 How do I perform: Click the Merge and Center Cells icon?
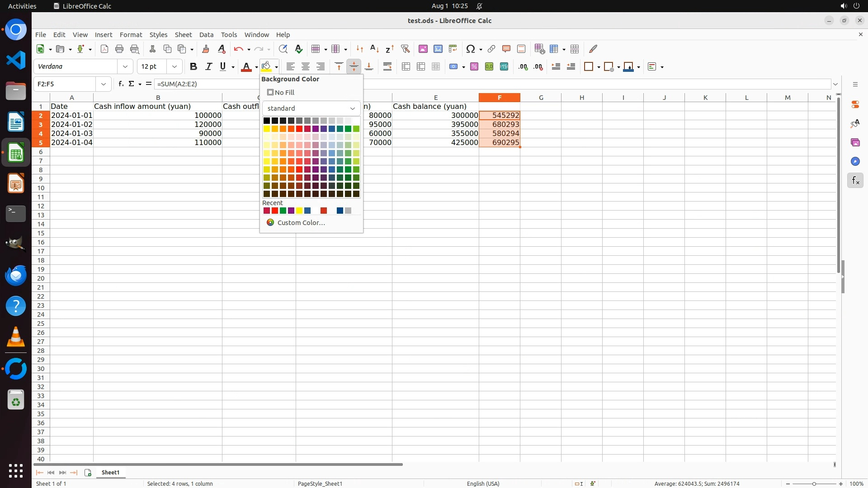(406, 67)
